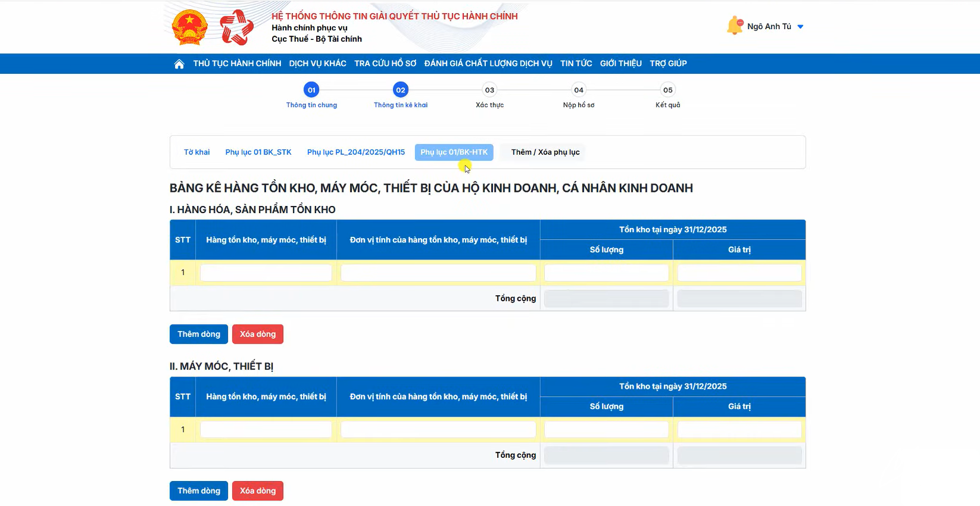Click the Giá trị field in machinery row 1
Screen dimensions: 980x506
(x=739, y=430)
